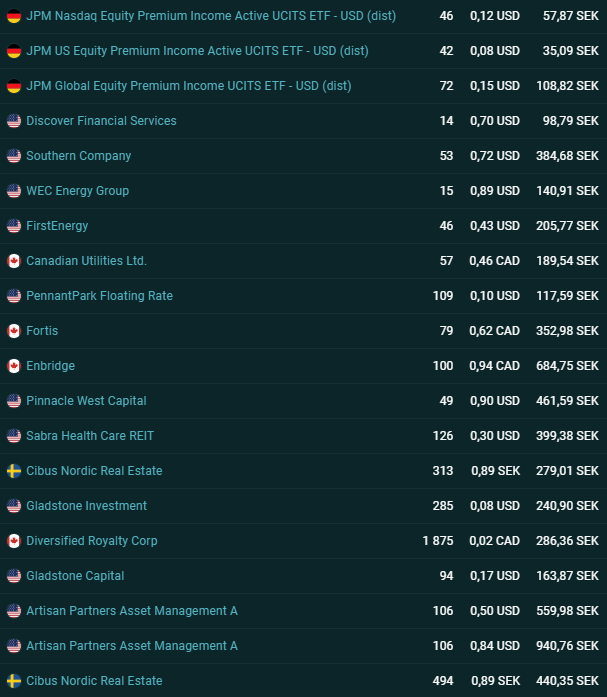Select the 285 share count

tap(443, 506)
